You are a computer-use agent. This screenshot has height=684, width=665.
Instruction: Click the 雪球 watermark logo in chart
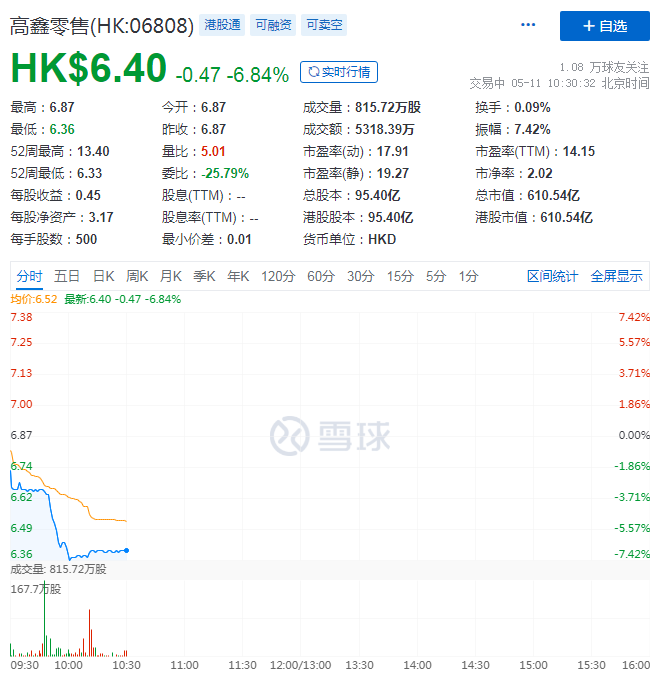click(331, 435)
